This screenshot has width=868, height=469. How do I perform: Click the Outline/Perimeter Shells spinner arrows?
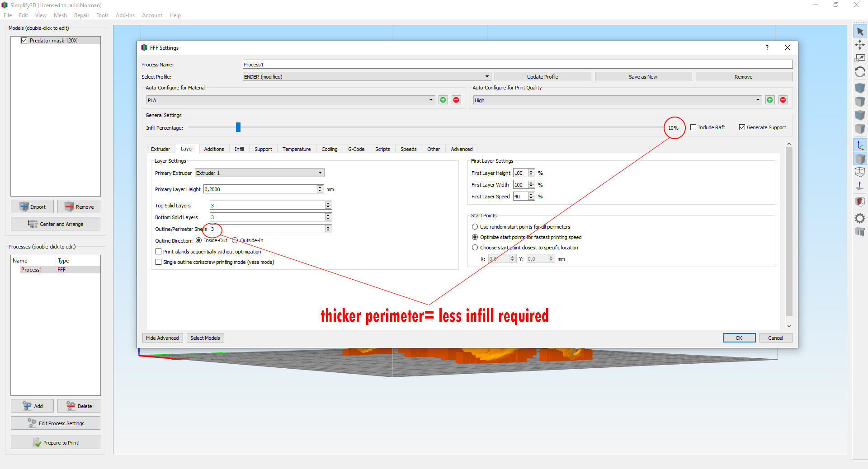pyautogui.click(x=328, y=229)
